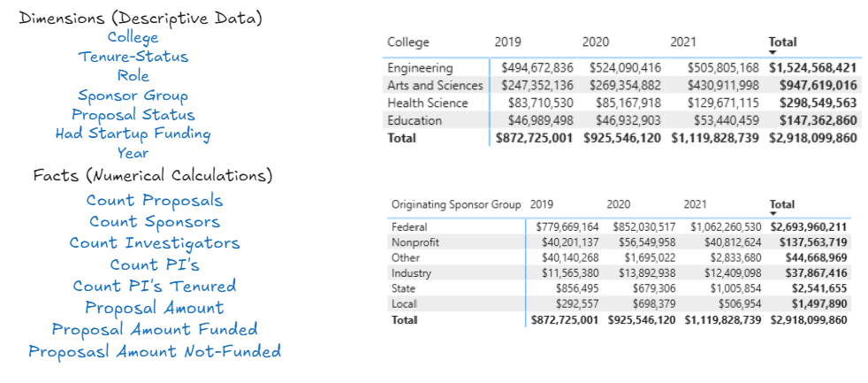868x383 pixels.
Task: Click the Health Science row label
Action: pos(427,103)
